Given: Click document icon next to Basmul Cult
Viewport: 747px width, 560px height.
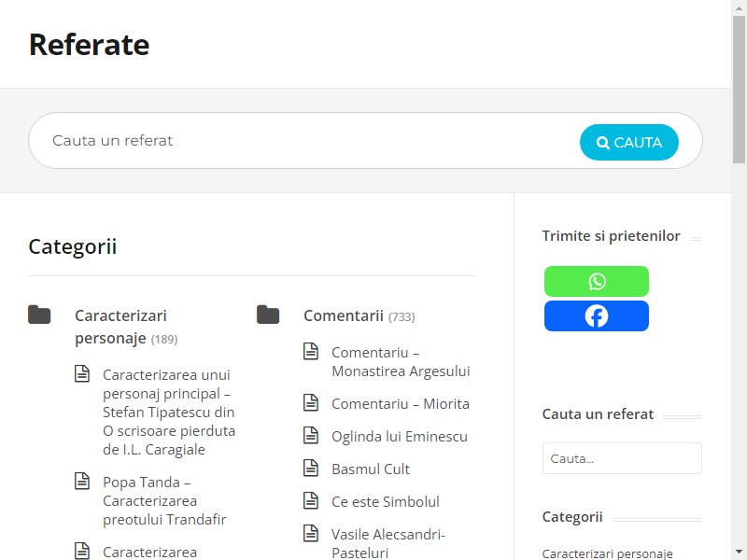Looking at the screenshot, I should (311, 469).
